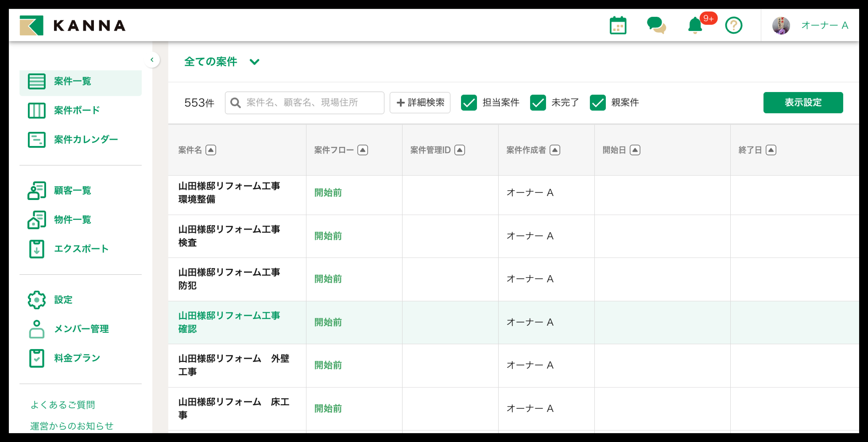Uncheck the 担当案件 checkbox
This screenshot has width=868, height=442.
point(469,103)
